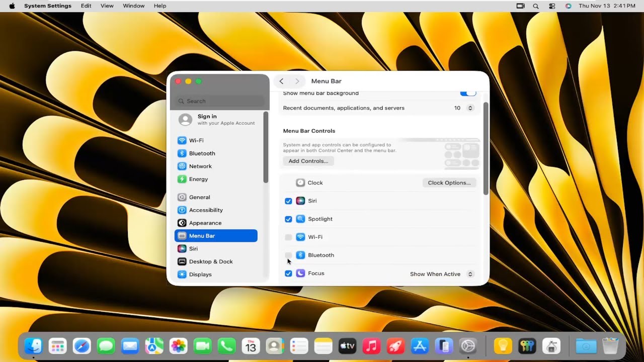Open Contacts app in the Dock
644x362 pixels.
tap(275, 346)
